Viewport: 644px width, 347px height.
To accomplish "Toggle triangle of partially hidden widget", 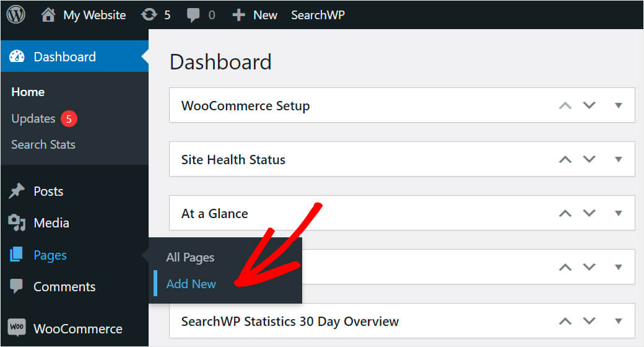I will [x=618, y=267].
